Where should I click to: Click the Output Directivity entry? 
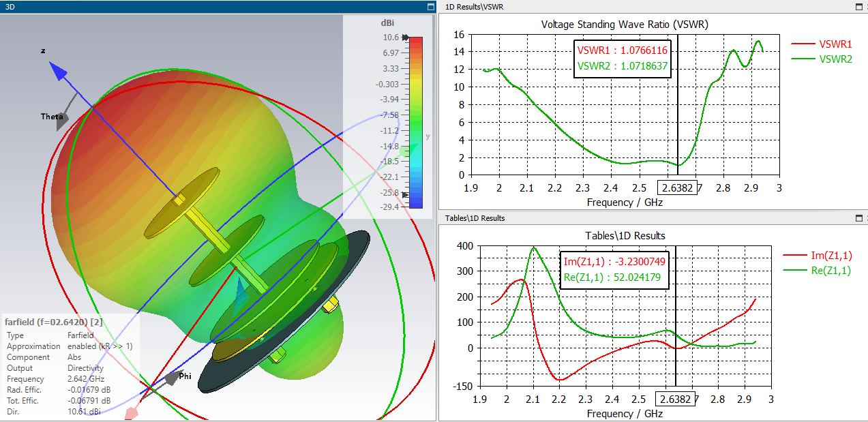(x=55, y=368)
